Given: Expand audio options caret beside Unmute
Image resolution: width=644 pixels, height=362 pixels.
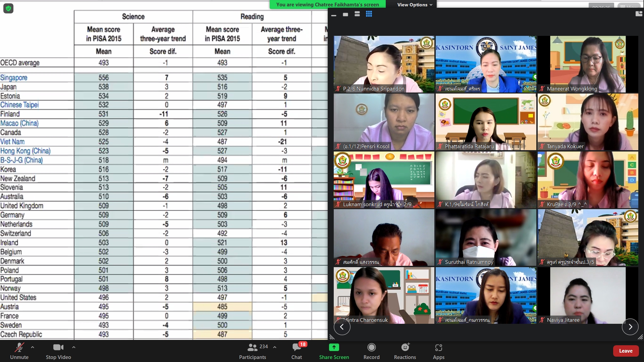Looking at the screenshot, I should click(x=33, y=347).
